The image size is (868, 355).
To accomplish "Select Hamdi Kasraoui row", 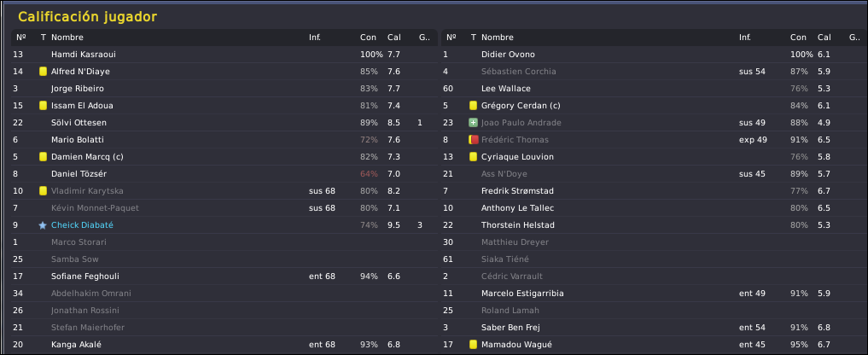I will point(223,55).
